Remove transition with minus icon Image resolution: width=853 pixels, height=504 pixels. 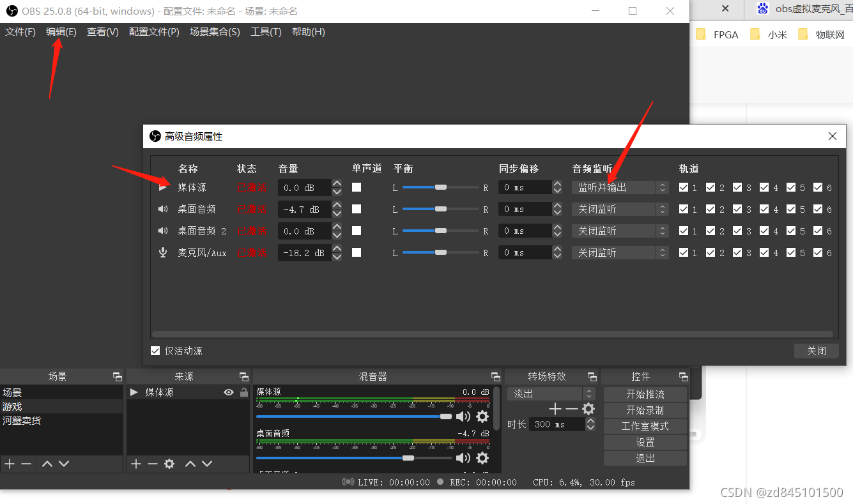[x=572, y=409]
